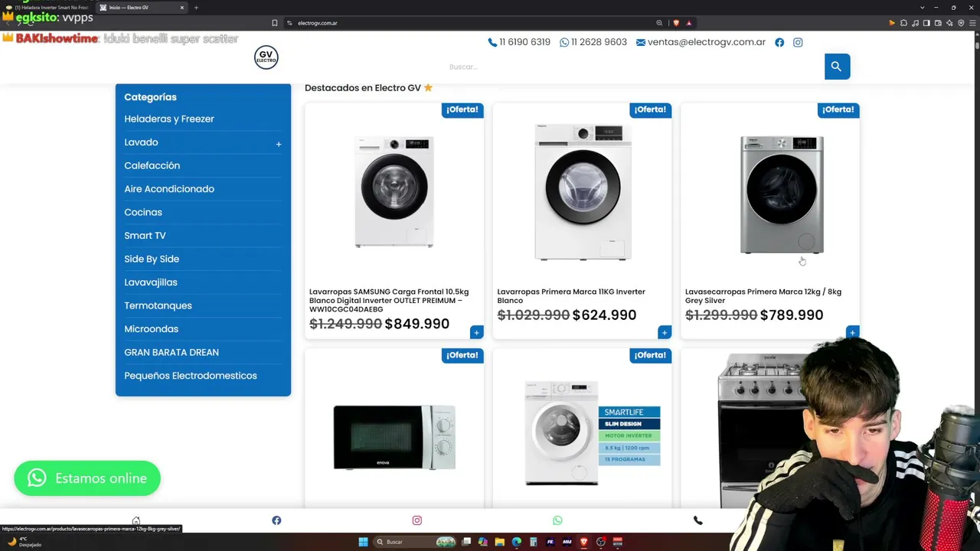
Task: Click the home icon in the bottom bar
Action: tap(136, 520)
